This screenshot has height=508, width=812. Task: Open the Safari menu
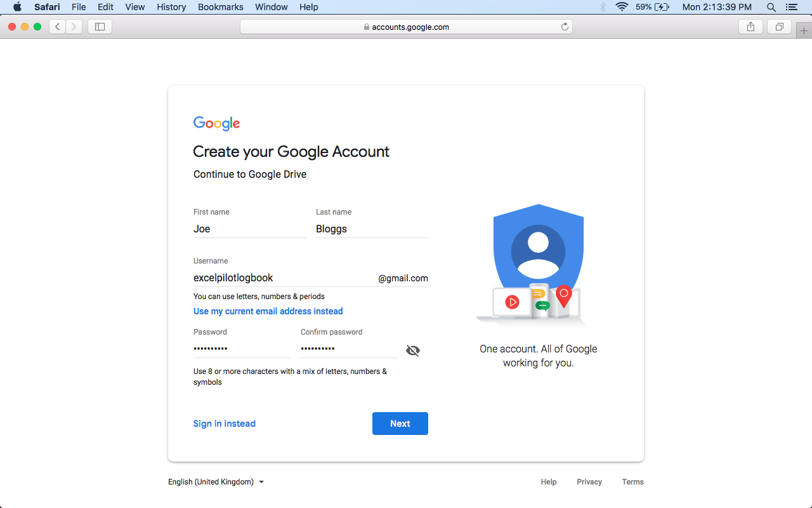coord(48,7)
